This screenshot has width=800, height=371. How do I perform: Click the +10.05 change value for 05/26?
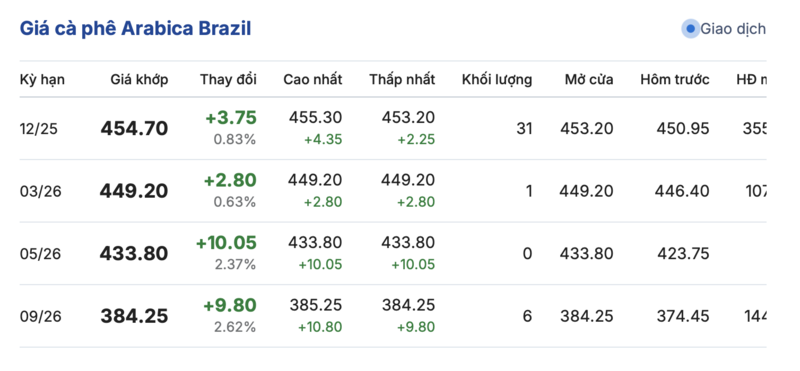226,243
